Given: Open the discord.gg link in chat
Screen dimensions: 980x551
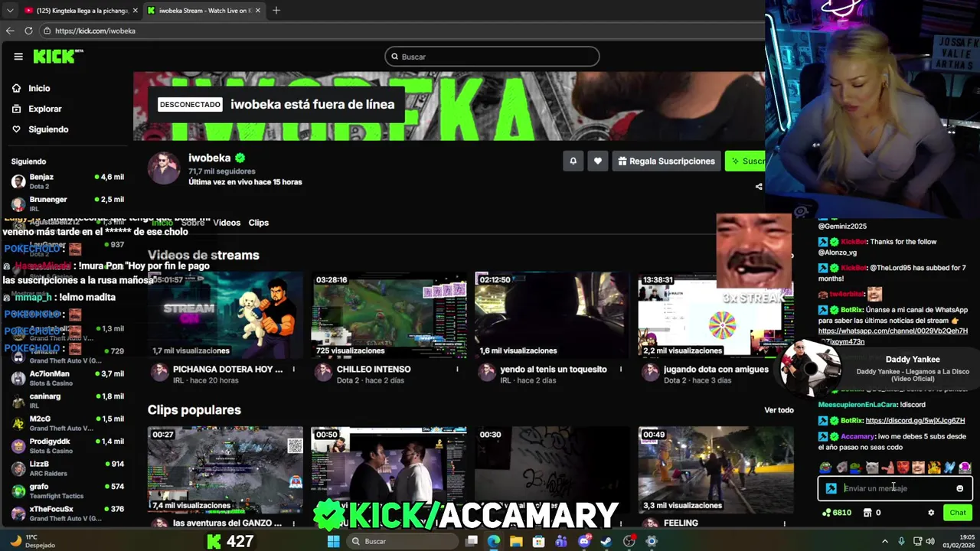Looking at the screenshot, I should (x=915, y=421).
